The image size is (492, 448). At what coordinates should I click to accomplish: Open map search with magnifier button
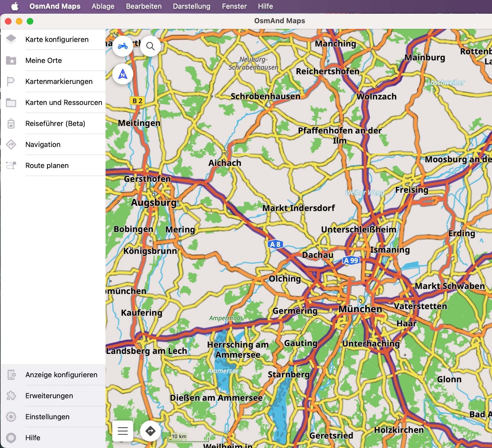[x=150, y=46]
